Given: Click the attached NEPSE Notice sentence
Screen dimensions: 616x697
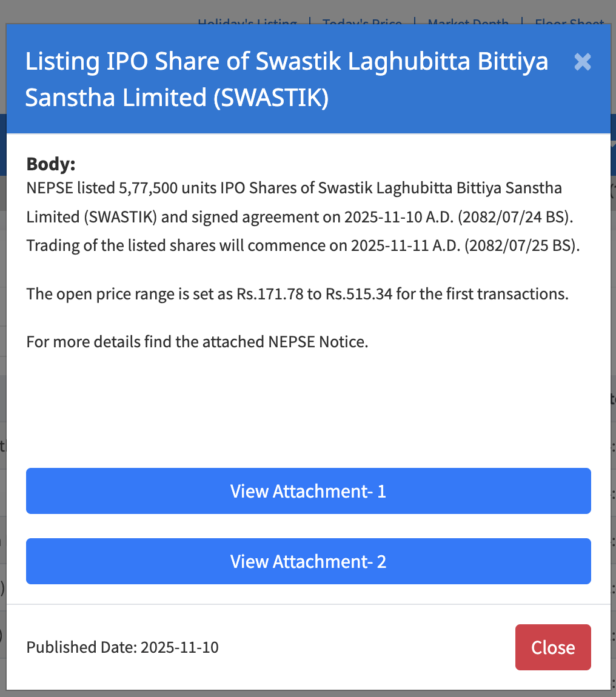Looking at the screenshot, I should coord(197,342).
